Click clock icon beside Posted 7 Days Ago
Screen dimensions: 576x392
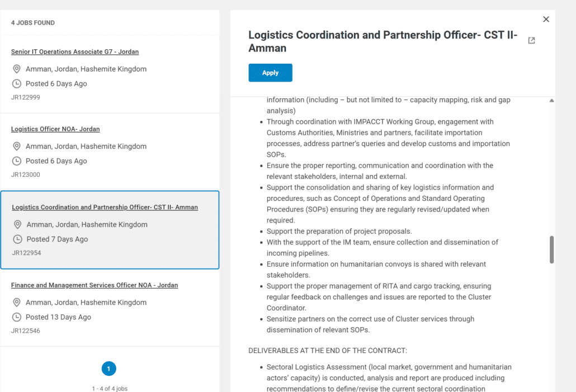tap(17, 239)
